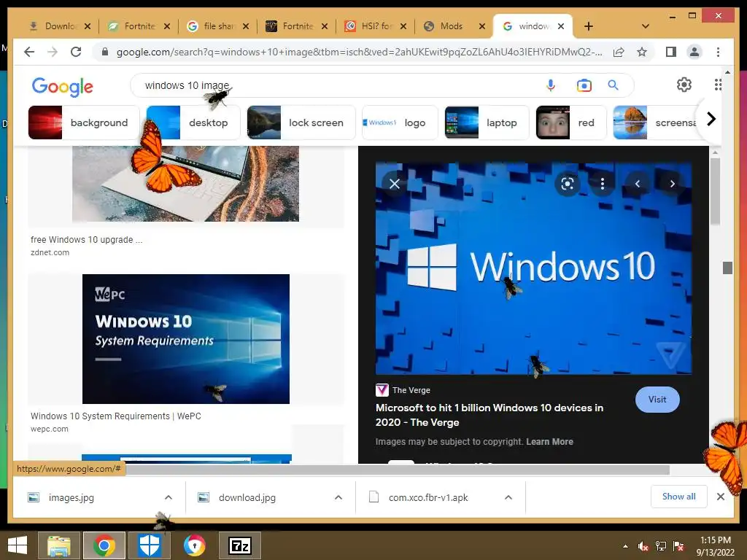Show the next image in preview
Viewport: 747px width, 560px height.
click(x=672, y=184)
